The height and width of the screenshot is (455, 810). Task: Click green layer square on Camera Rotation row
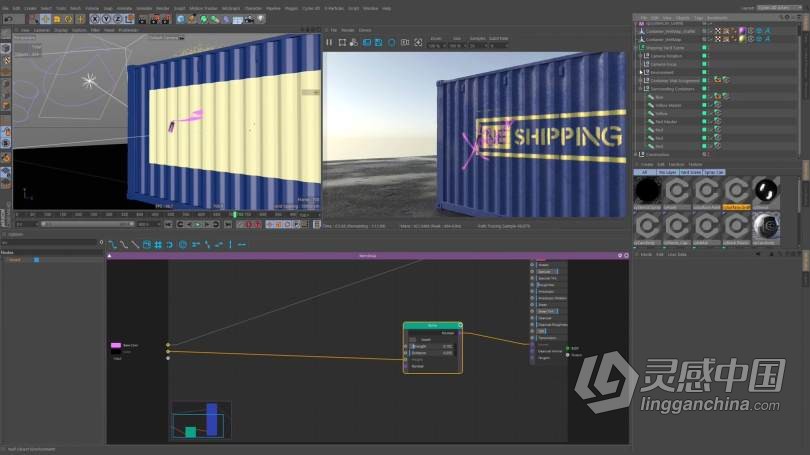click(x=704, y=56)
